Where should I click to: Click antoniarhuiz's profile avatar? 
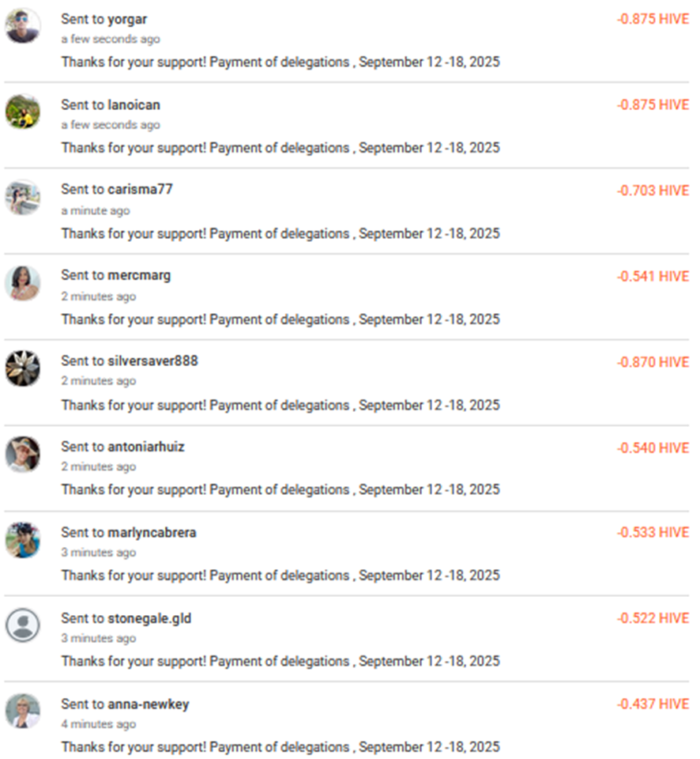click(x=22, y=454)
